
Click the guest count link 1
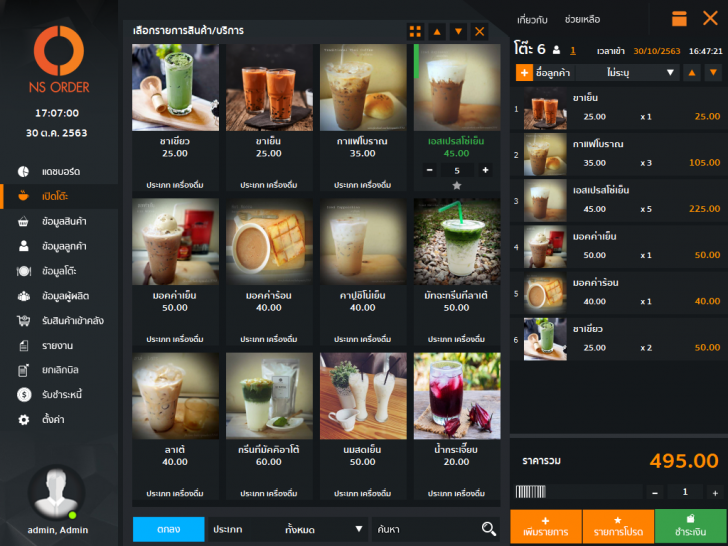click(573, 51)
